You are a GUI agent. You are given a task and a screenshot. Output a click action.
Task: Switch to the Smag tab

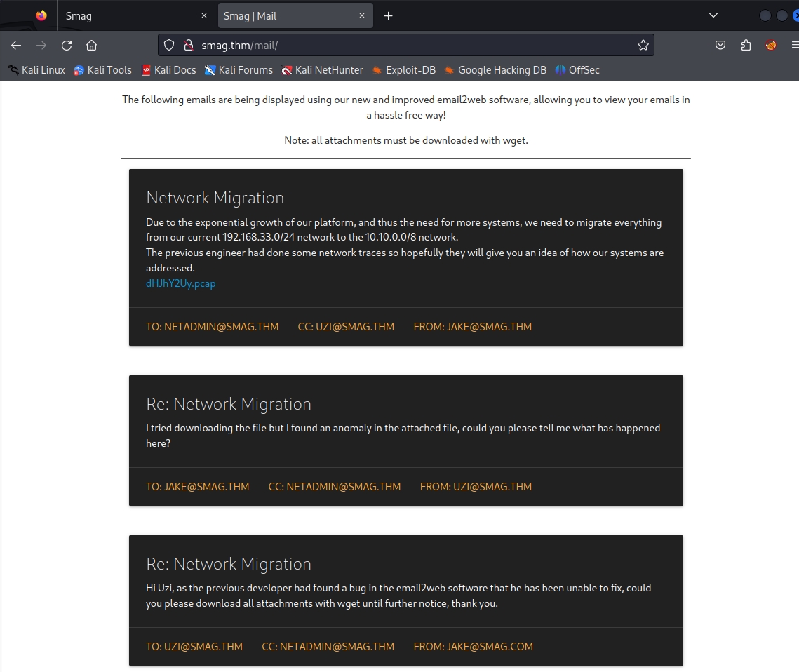pyautogui.click(x=126, y=15)
